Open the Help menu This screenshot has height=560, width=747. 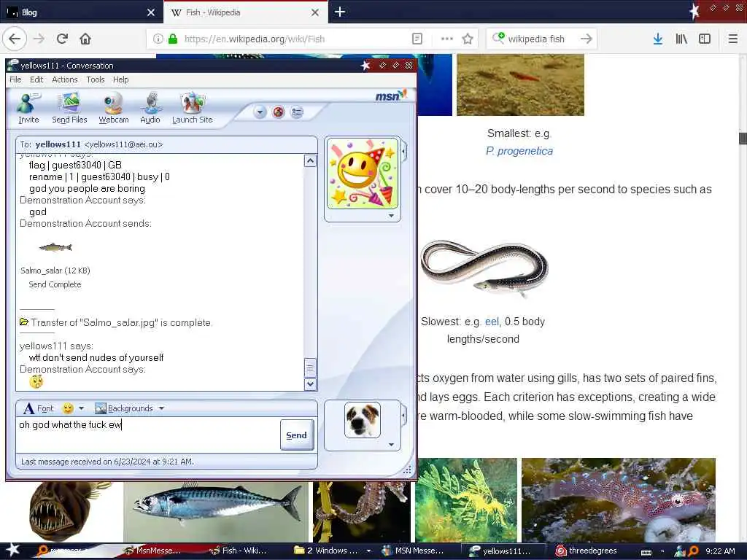pos(120,79)
